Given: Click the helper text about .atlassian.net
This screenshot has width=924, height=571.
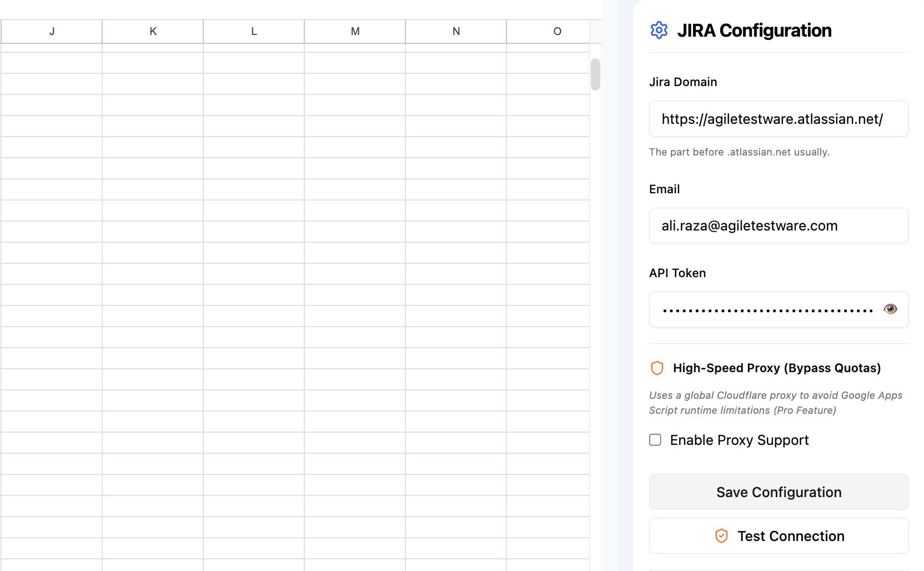Looking at the screenshot, I should tap(739, 152).
